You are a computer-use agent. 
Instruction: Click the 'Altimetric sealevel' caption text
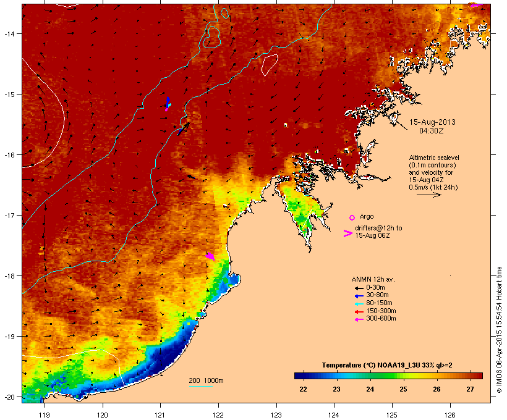tap(434, 157)
